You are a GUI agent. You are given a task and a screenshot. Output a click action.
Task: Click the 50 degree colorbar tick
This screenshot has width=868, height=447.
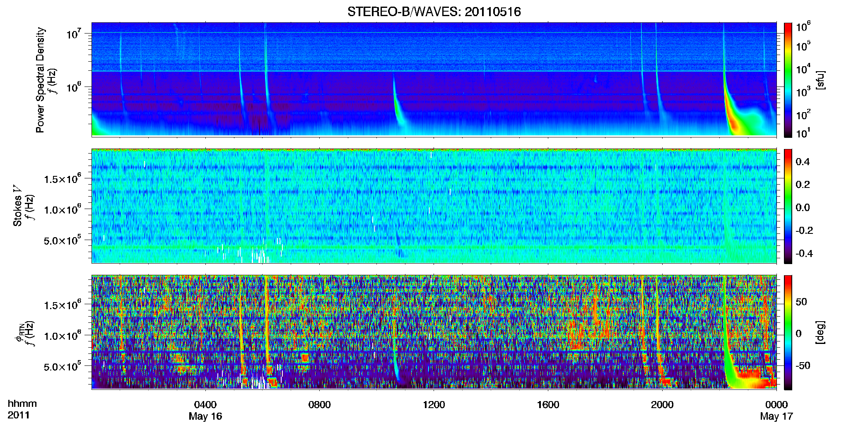point(801,302)
